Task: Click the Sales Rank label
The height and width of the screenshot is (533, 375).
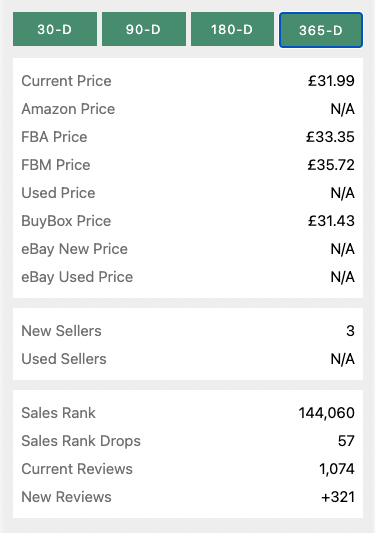Action: coord(58,413)
